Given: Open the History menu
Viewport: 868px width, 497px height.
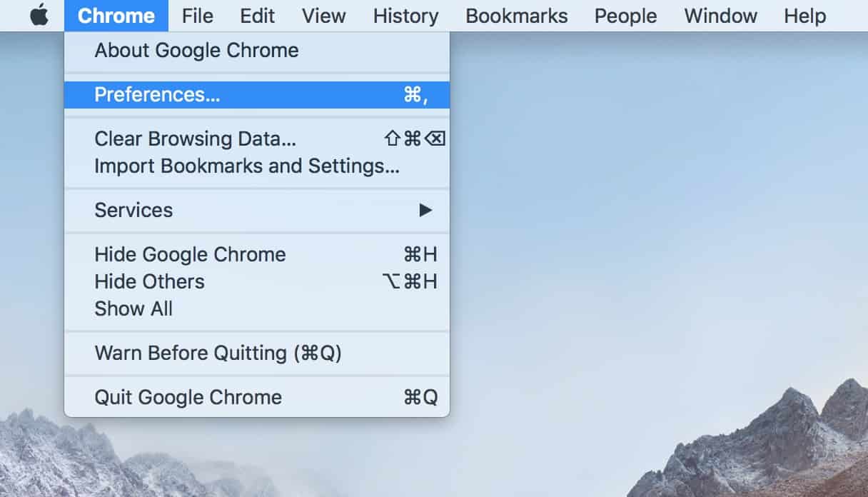Looking at the screenshot, I should click(405, 16).
